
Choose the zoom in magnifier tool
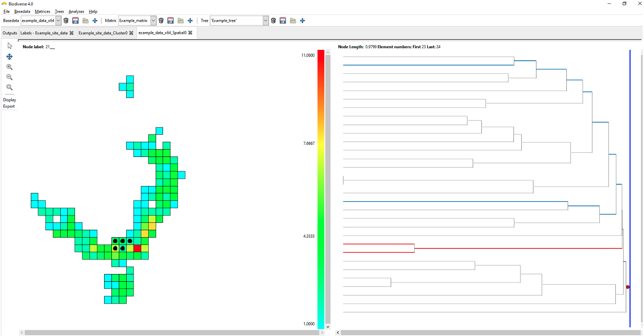pyautogui.click(x=10, y=67)
